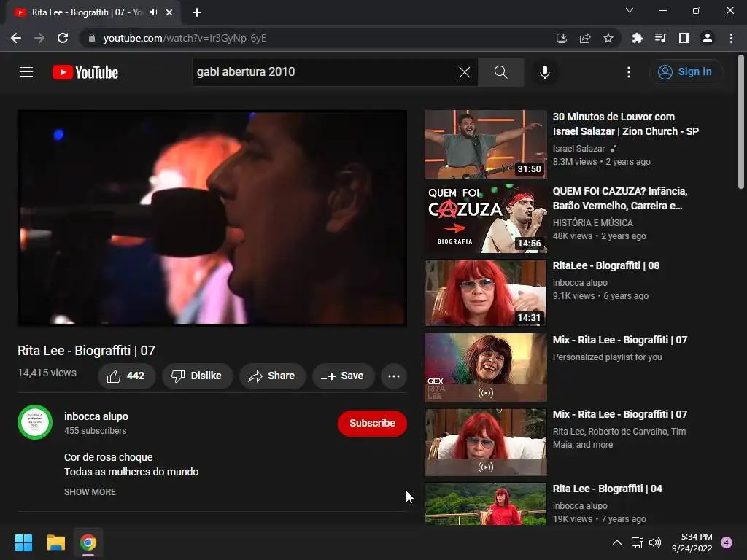Open network icon in system tray
The height and width of the screenshot is (560, 747).
pos(637,542)
